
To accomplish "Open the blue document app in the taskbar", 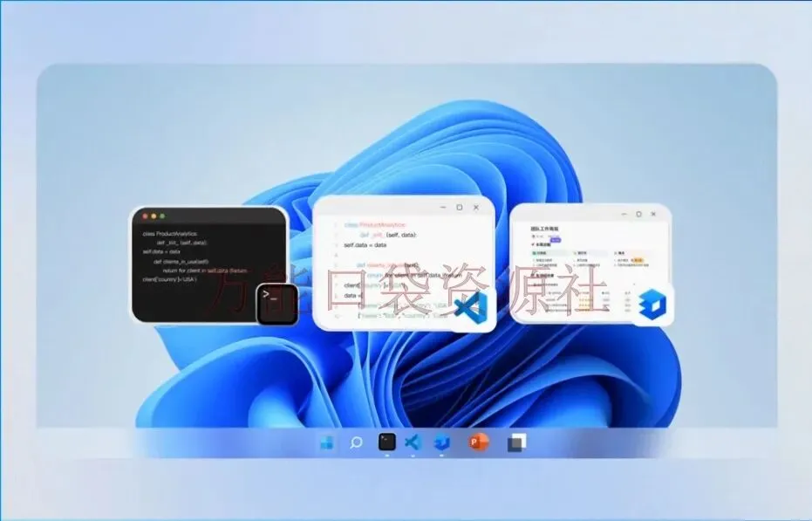I will pos(441,442).
